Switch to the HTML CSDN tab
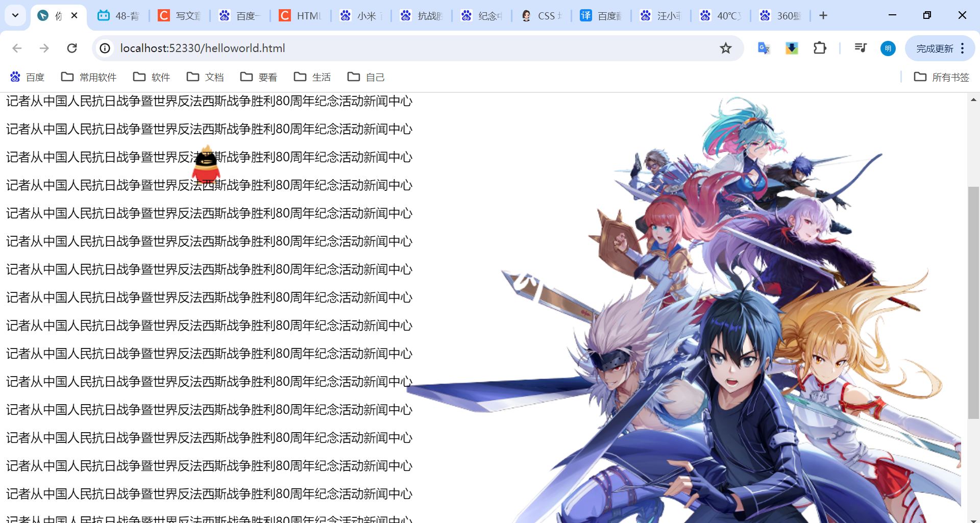 tap(300, 16)
